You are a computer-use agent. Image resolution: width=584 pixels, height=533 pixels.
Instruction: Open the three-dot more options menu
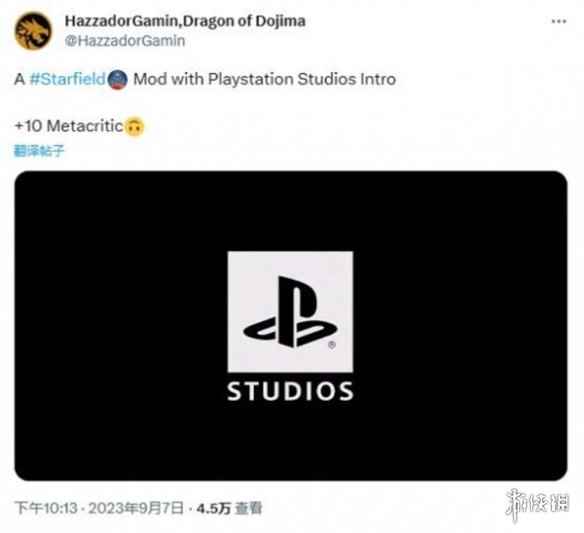coord(559,22)
